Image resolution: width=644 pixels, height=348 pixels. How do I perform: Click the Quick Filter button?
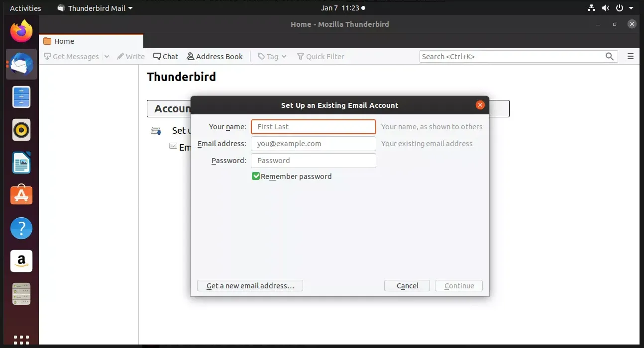321,57
